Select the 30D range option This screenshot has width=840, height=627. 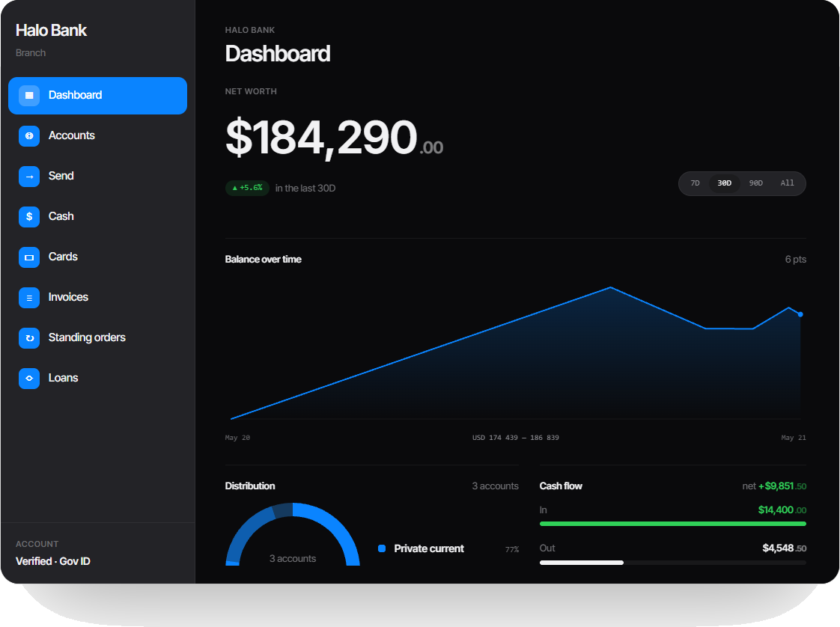click(724, 183)
